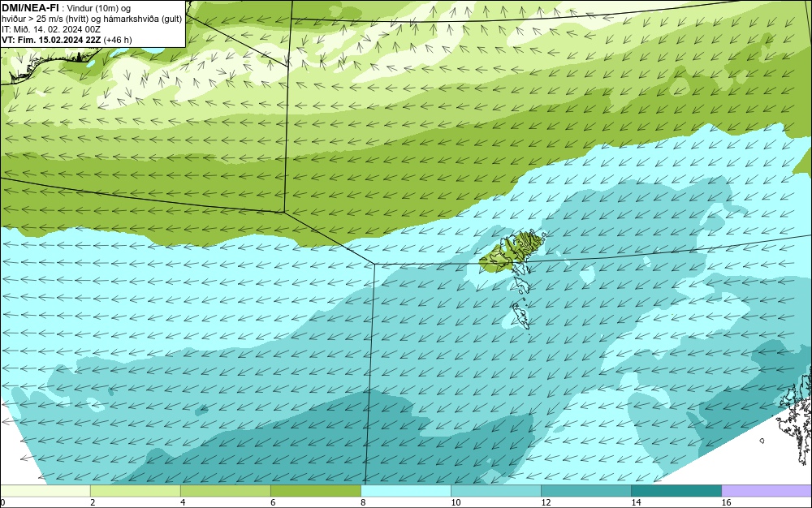Click the legend value label "10"
812x508 pixels.
point(456,502)
